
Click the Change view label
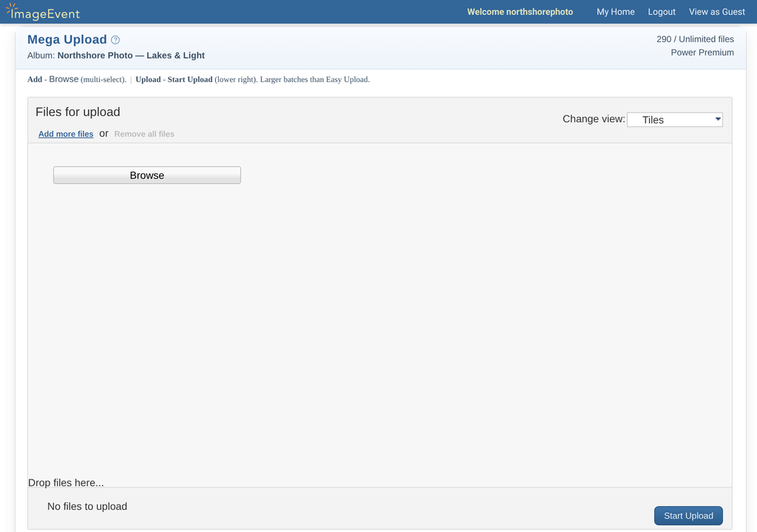(594, 119)
